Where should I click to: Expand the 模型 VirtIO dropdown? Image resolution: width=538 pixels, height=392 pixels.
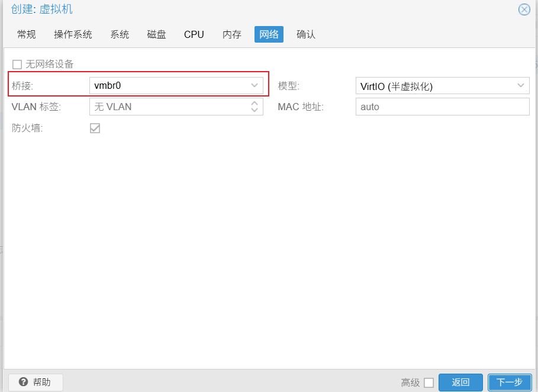click(x=521, y=86)
